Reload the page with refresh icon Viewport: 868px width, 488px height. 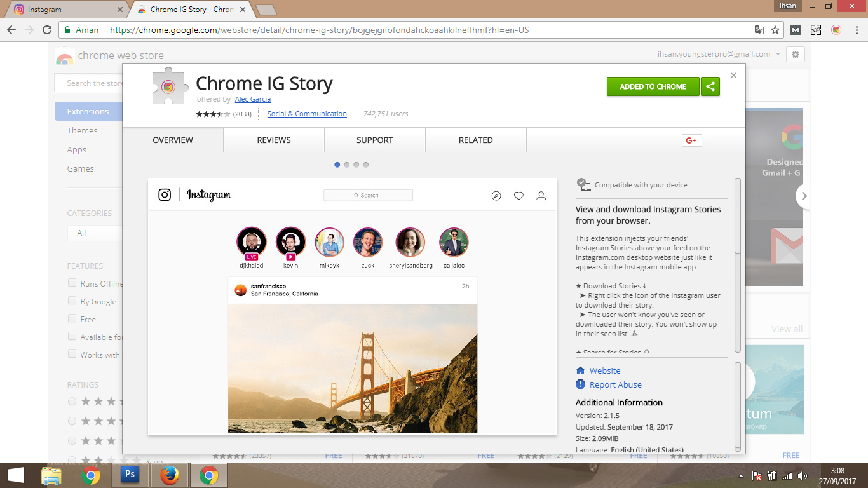pos(47,30)
